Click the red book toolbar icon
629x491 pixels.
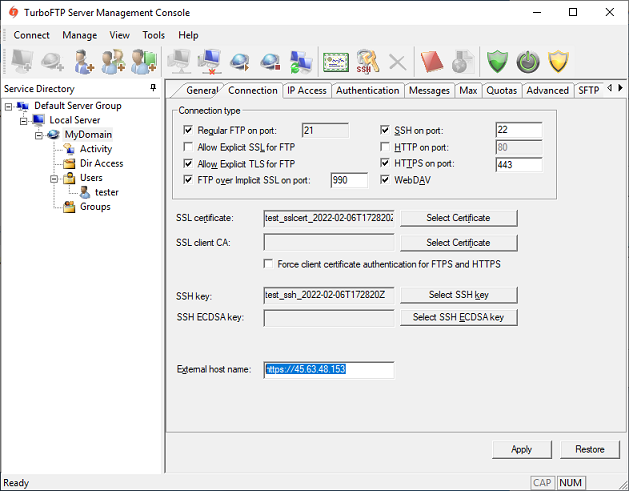pos(432,62)
